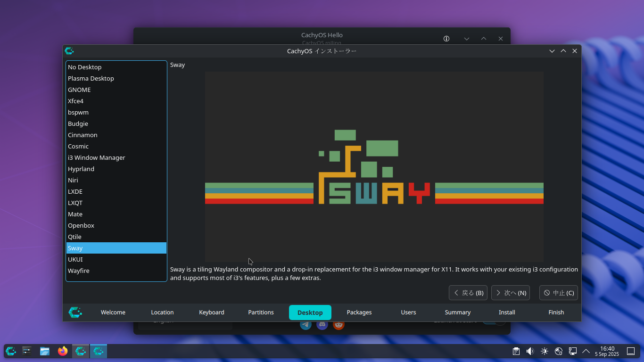The height and width of the screenshot is (362, 644).
Task: Select the highlighted Desktop step
Action: [x=310, y=312]
